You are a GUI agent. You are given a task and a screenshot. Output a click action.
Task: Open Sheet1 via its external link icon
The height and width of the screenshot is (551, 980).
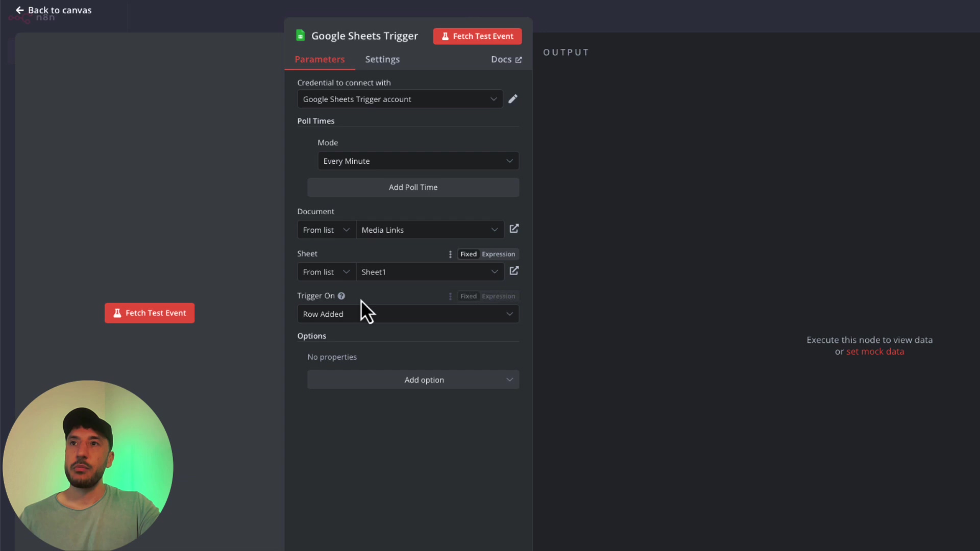[514, 271]
